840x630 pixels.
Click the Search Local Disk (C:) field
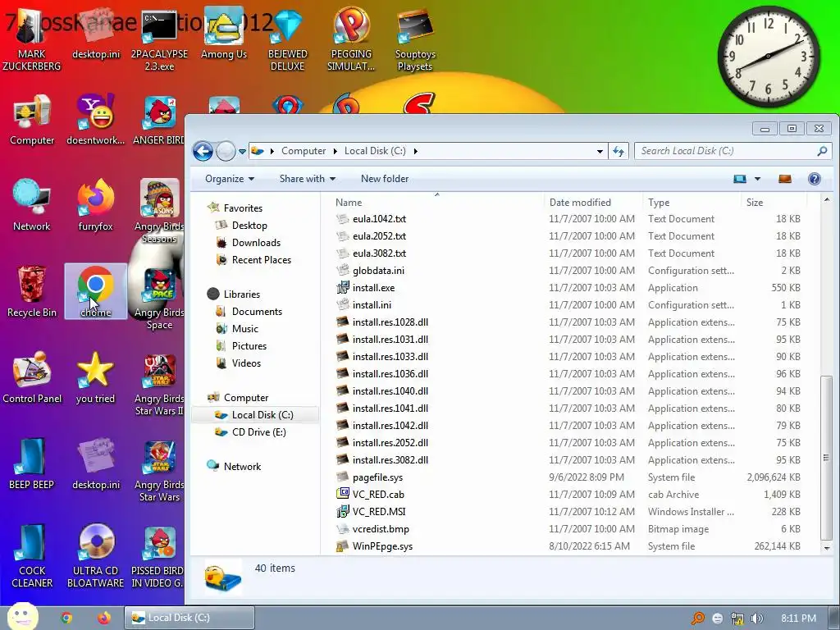point(733,151)
